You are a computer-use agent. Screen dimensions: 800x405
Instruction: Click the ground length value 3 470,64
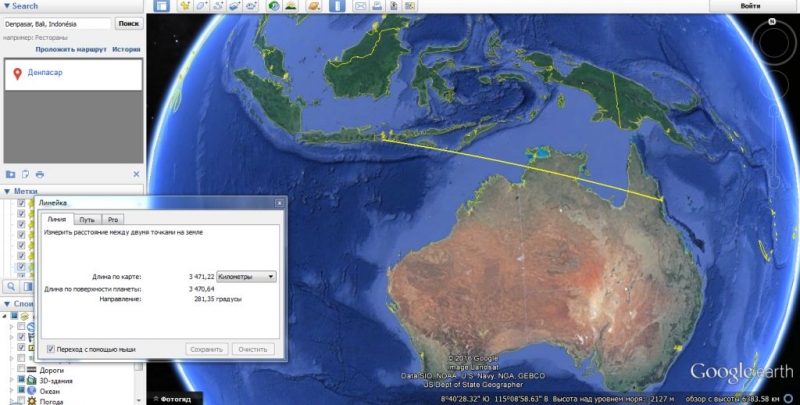click(202, 289)
